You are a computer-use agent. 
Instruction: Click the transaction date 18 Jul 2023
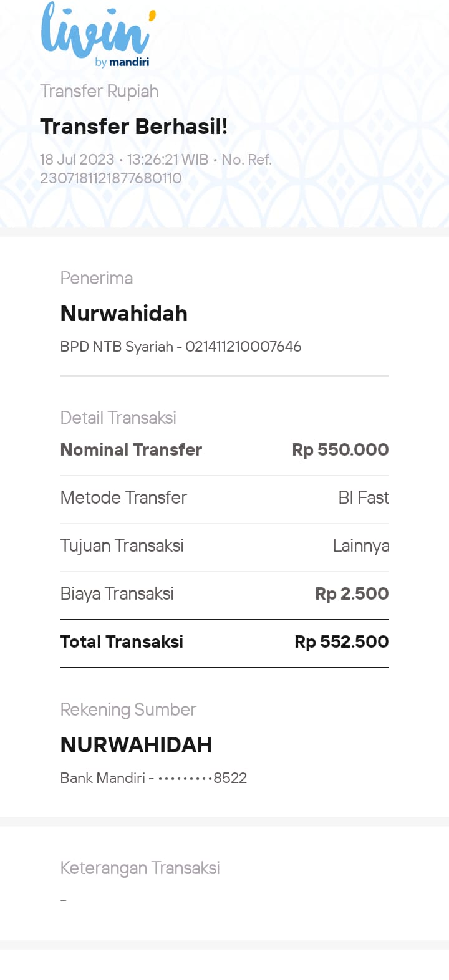pyautogui.click(x=77, y=160)
